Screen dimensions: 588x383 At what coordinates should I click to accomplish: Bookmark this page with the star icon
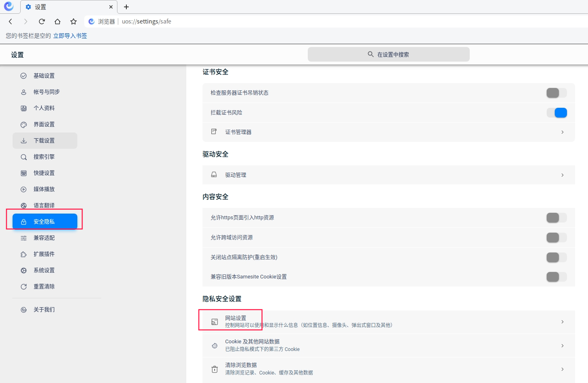pyautogui.click(x=73, y=21)
